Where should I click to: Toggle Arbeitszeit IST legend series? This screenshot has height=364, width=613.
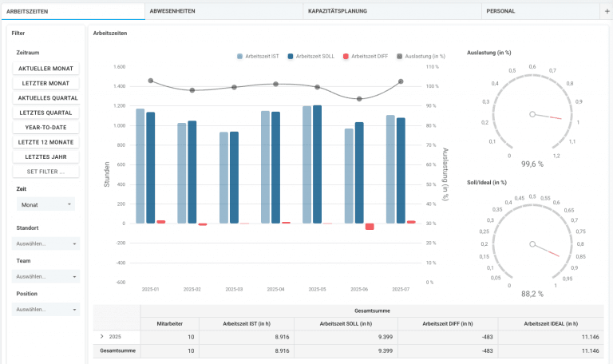(x=259, y=57)
